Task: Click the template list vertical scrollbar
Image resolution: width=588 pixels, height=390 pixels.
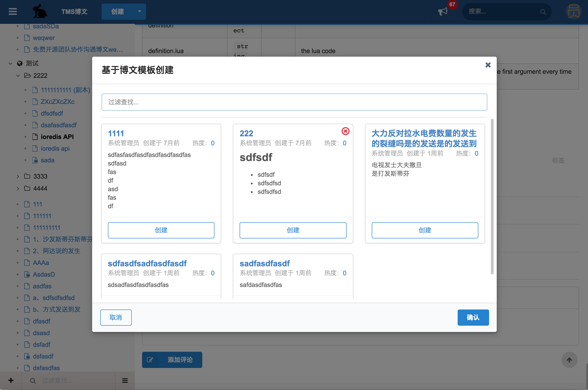Action: [x=492, y=197]
